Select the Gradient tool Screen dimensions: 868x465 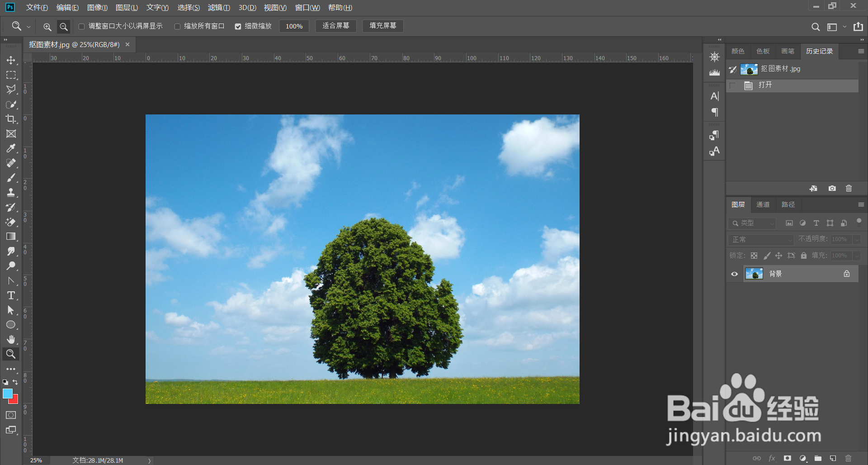[11, 237]
